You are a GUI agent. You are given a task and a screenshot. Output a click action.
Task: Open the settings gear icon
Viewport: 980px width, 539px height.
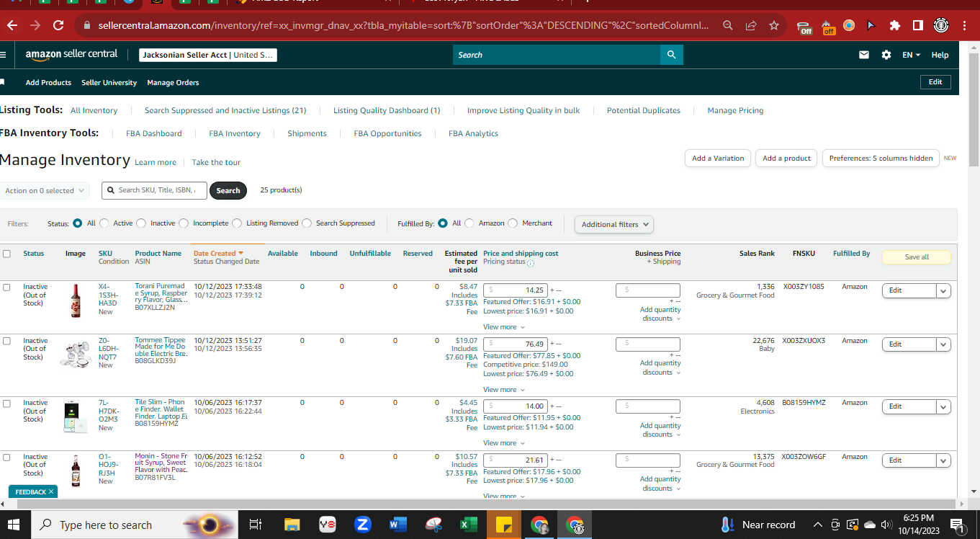click(x=886, y=55)
